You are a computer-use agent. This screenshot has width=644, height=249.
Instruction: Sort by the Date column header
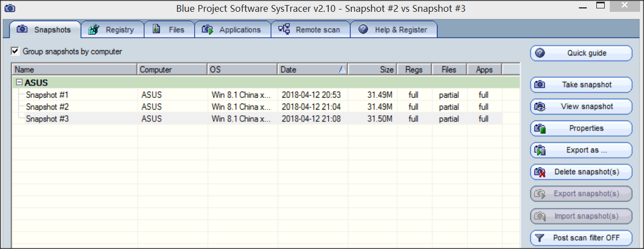[x=313, y=70]
